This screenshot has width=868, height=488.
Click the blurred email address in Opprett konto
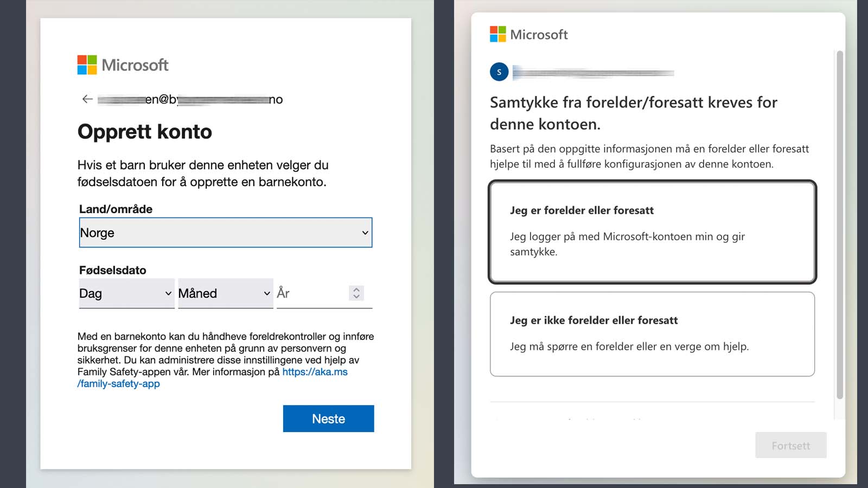point(190,99)
